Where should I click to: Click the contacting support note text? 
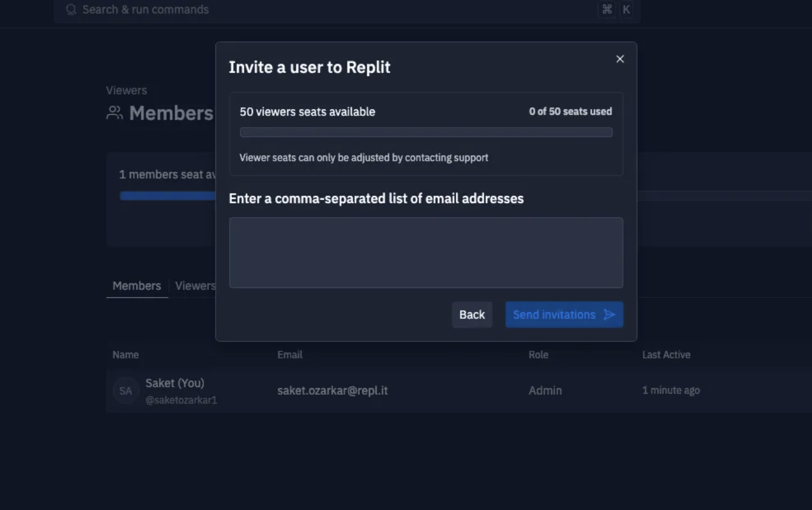pos(364,157)
